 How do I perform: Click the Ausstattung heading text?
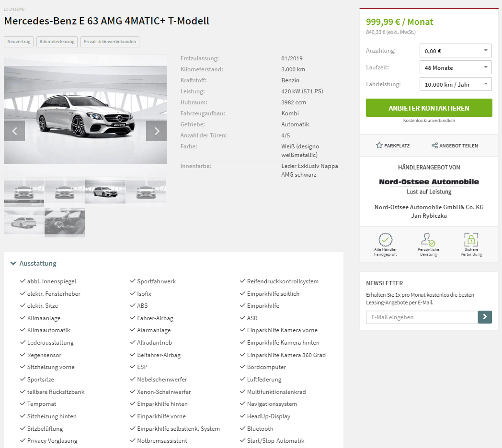coord(38,263)
